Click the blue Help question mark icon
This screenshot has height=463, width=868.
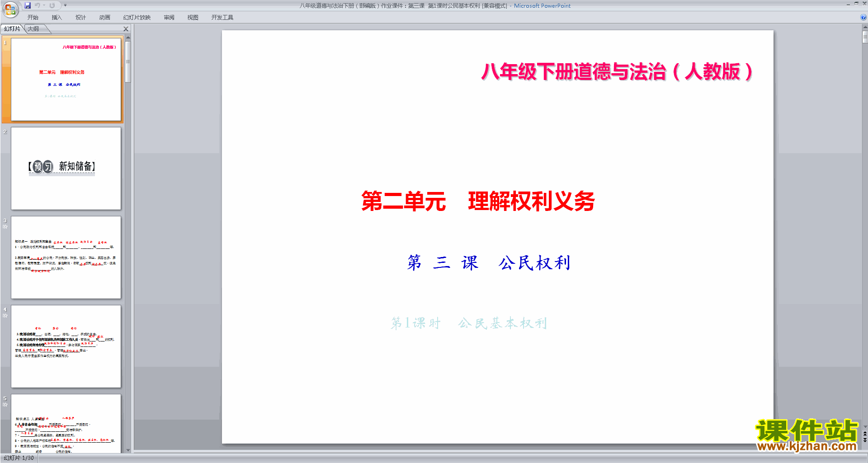(x=863, y=17)
